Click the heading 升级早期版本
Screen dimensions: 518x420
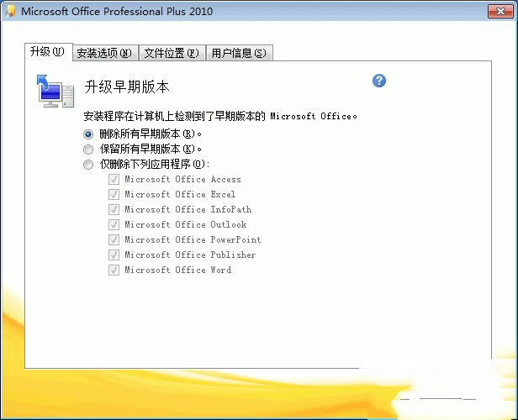click(x=127, y=87)
